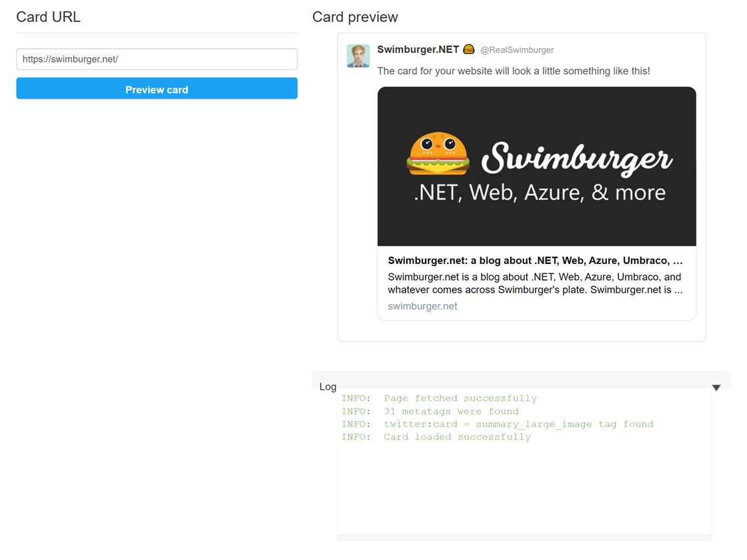Viewport: 747px width, 560px height.
Task: Click the Log section header label
Action: (327, 387)
